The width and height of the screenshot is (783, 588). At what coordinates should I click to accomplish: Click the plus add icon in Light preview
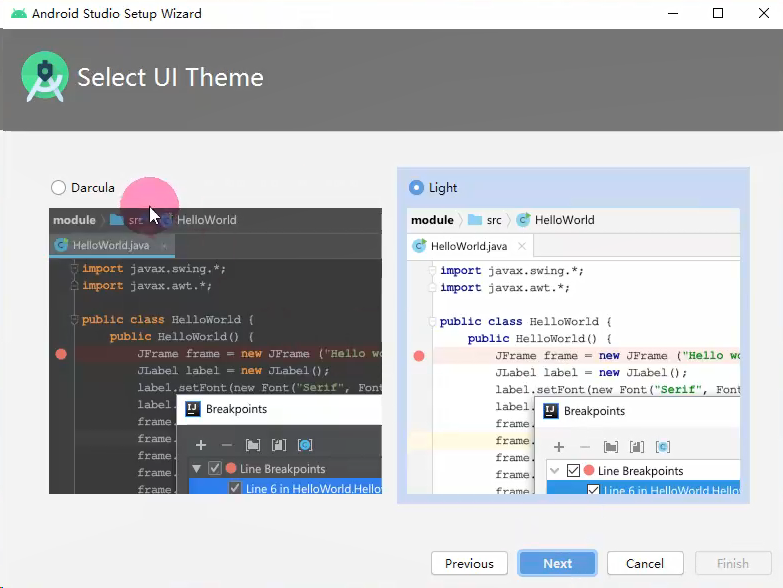559,447
